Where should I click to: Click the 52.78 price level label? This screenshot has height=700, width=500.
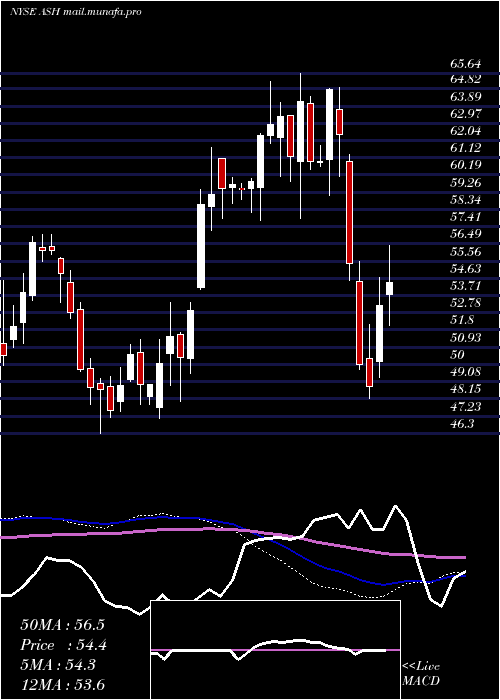click(466, 303)
